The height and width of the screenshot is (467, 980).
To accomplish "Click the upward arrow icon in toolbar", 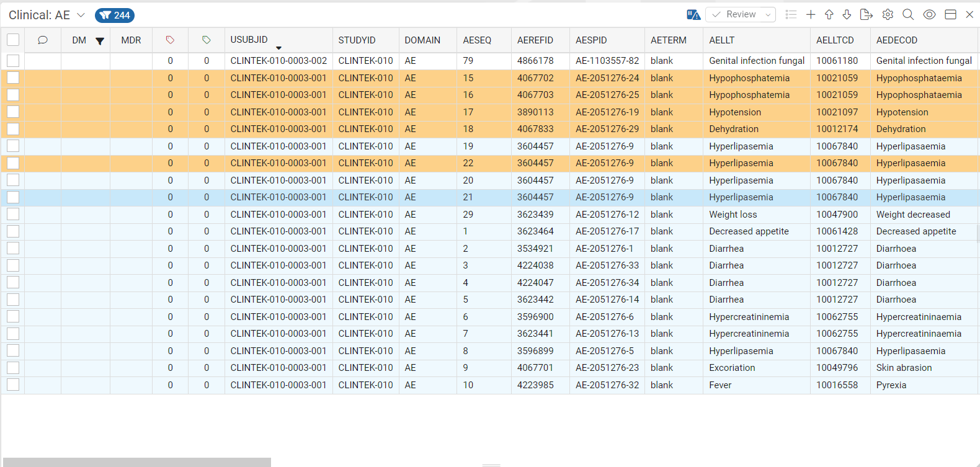I will [x=829, y=15].
